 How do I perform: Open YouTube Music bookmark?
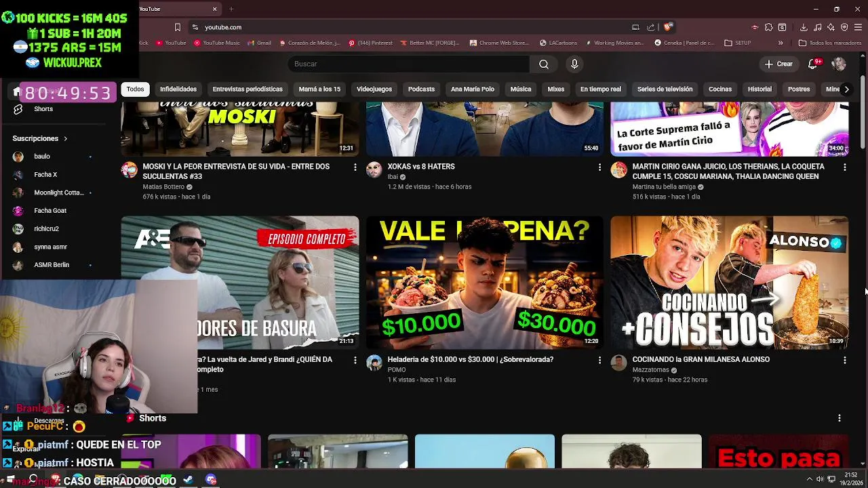217,43
